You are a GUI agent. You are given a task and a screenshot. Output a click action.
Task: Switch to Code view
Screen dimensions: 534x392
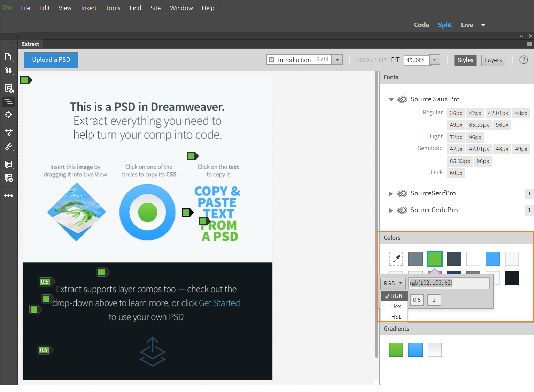pos(421,25)
